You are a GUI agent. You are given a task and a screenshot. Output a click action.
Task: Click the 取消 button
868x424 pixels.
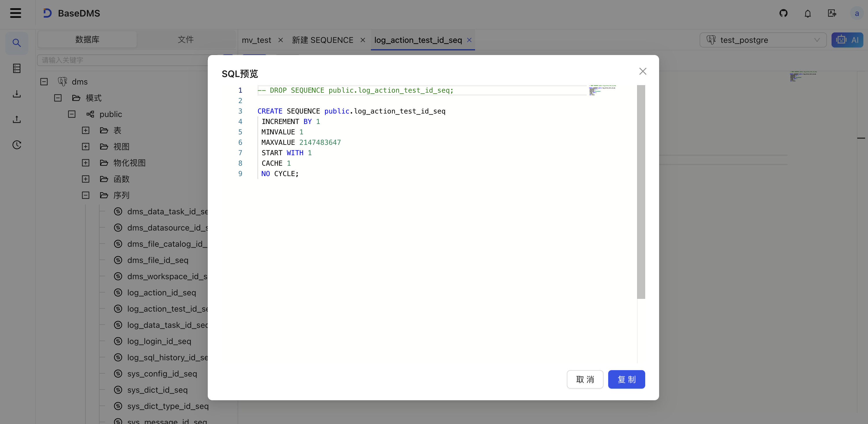[585, 379]
